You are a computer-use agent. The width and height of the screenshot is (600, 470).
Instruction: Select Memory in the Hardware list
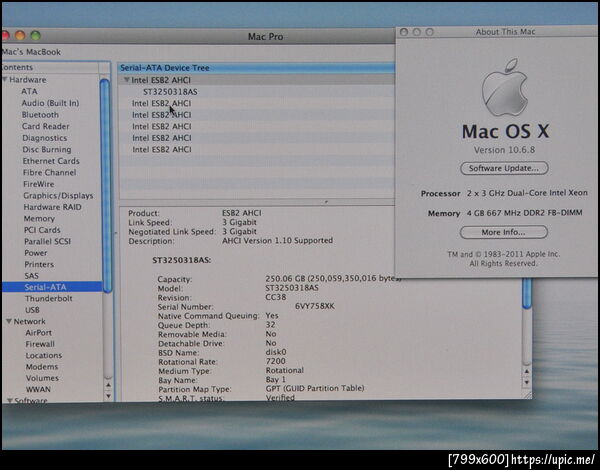(x=39, y=219)
